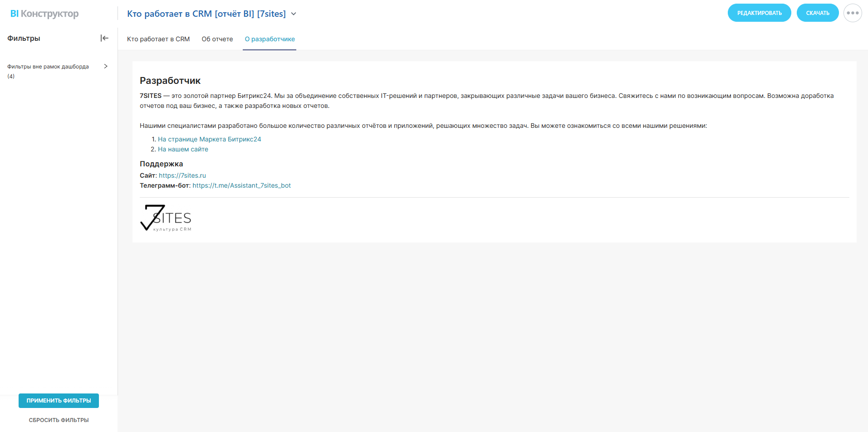
Task: Follow the На нашем сайте link
Action: tap(183, 149)
